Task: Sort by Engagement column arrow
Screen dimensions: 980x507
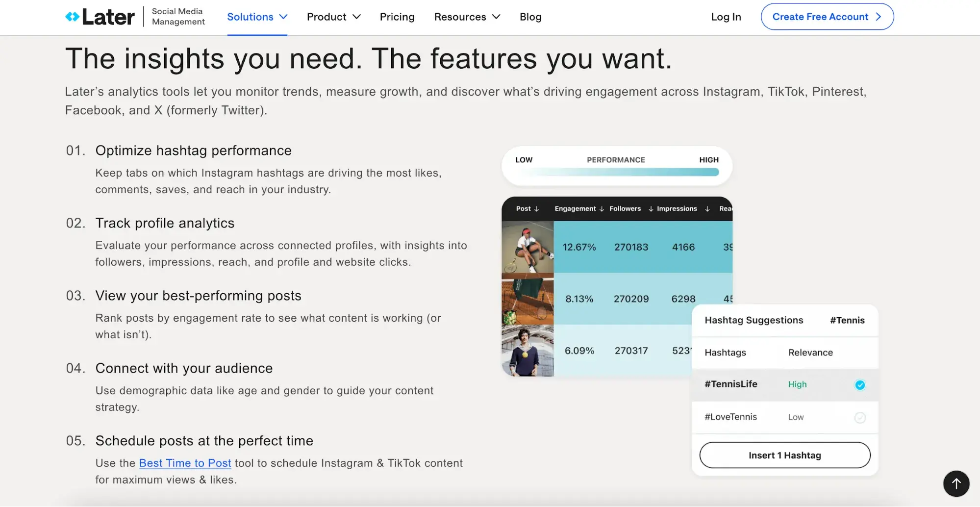Action: [602, 209]
